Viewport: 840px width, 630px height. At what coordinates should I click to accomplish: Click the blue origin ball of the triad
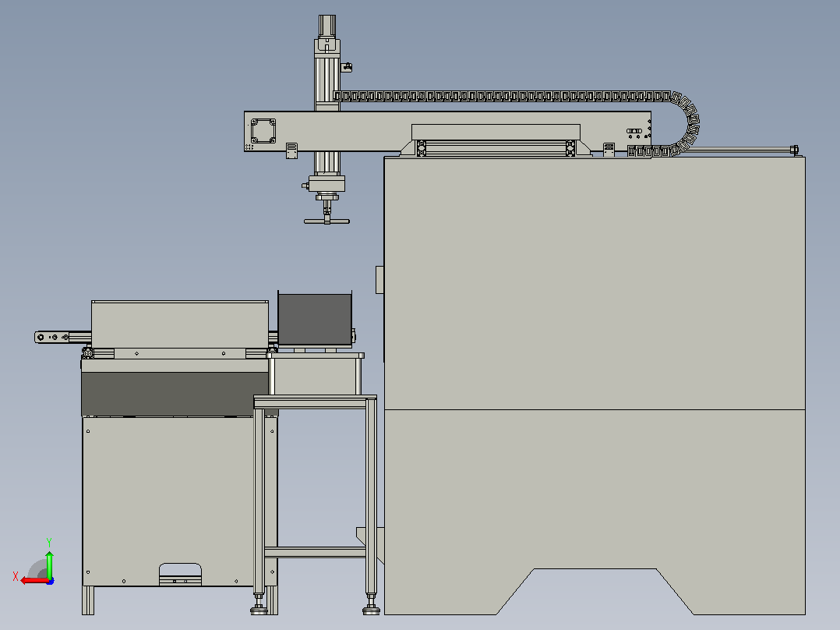coord(51,581)
